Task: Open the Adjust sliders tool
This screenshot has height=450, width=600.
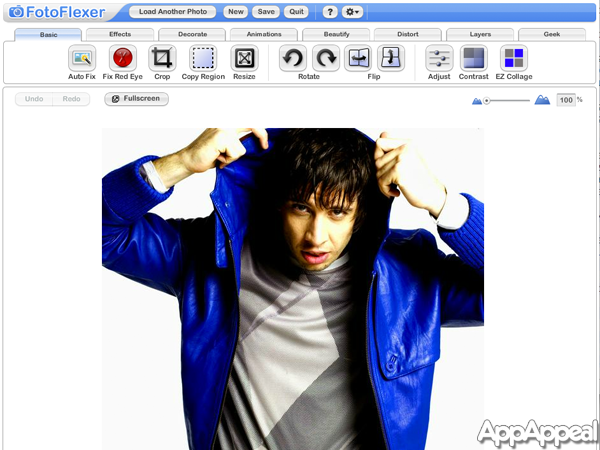Action: tap(439, 58)
